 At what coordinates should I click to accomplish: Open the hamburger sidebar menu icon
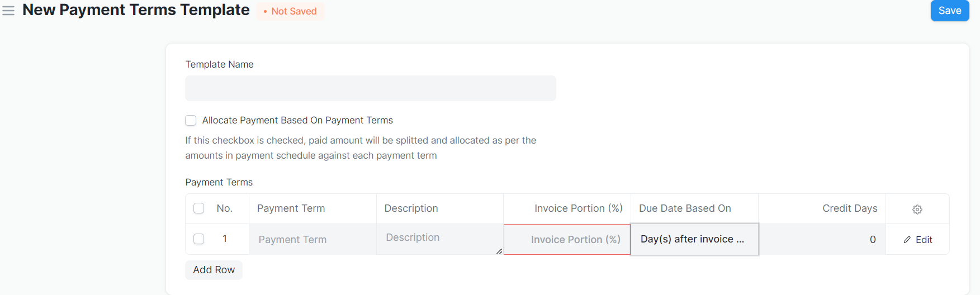pos(8,11)
